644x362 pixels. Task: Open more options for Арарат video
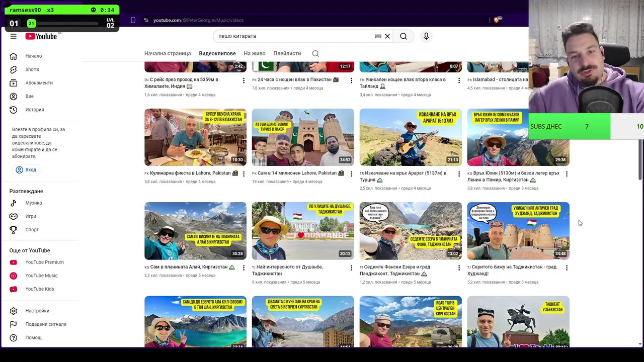coord(459,174)
